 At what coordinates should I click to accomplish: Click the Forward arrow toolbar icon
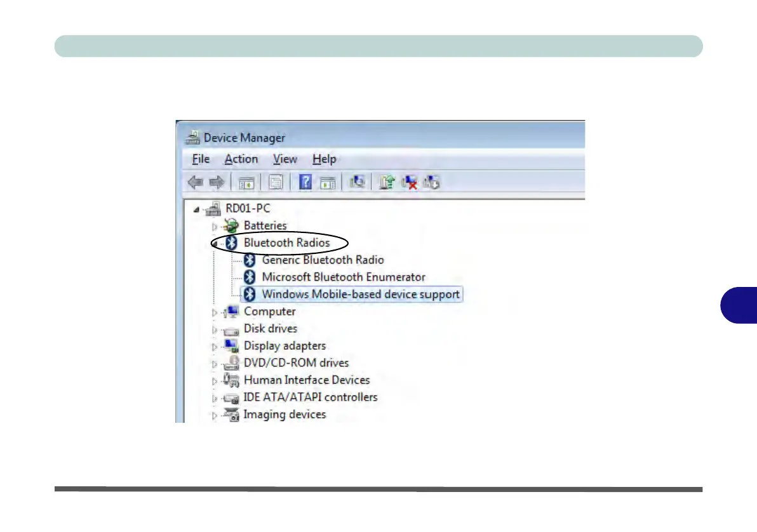[x=217, y=182]
